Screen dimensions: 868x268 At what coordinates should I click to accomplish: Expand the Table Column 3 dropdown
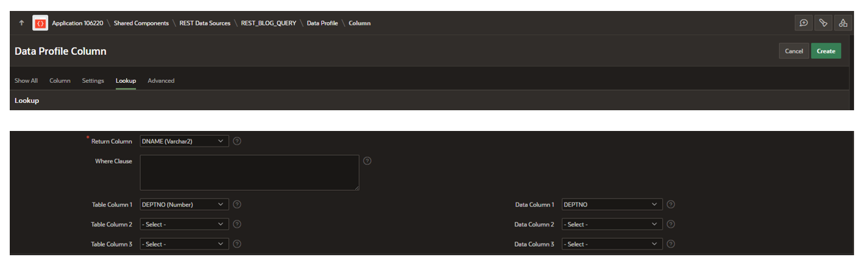coord(184,244)
